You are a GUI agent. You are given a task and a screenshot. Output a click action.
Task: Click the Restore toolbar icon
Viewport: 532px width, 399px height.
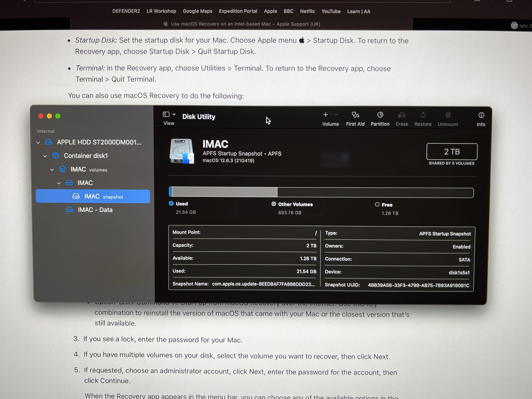pyautogui.click(x=423, y=115)
